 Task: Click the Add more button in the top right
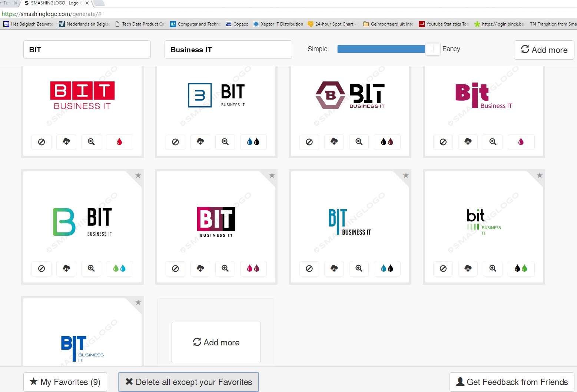click(x=544, y=50)
